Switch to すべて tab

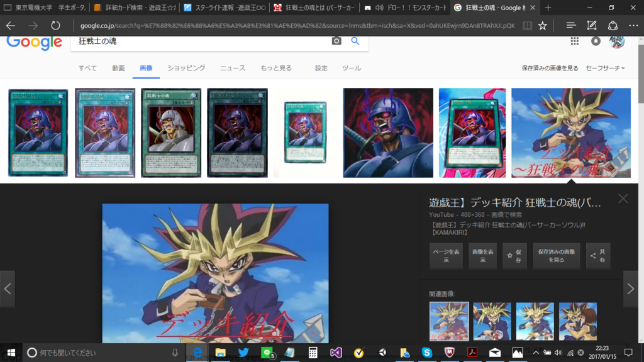click(87, 68)
